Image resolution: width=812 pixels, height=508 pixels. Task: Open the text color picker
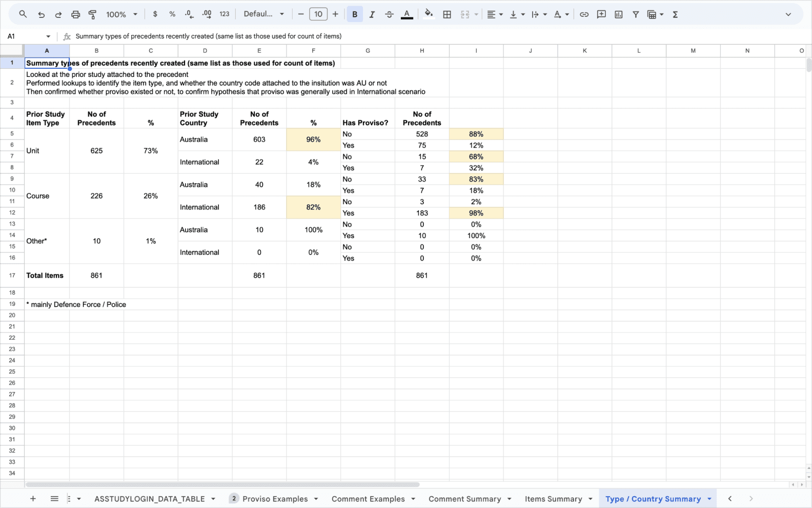tap(407, 14)
